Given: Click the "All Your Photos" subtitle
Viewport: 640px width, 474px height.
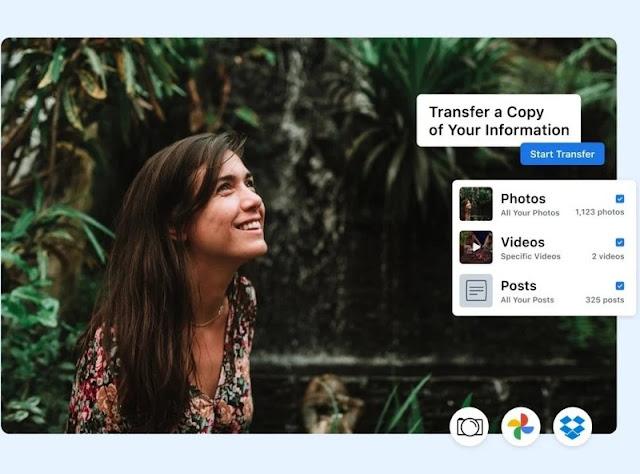Looking at the screenshot, I should [x=530, y=213].
